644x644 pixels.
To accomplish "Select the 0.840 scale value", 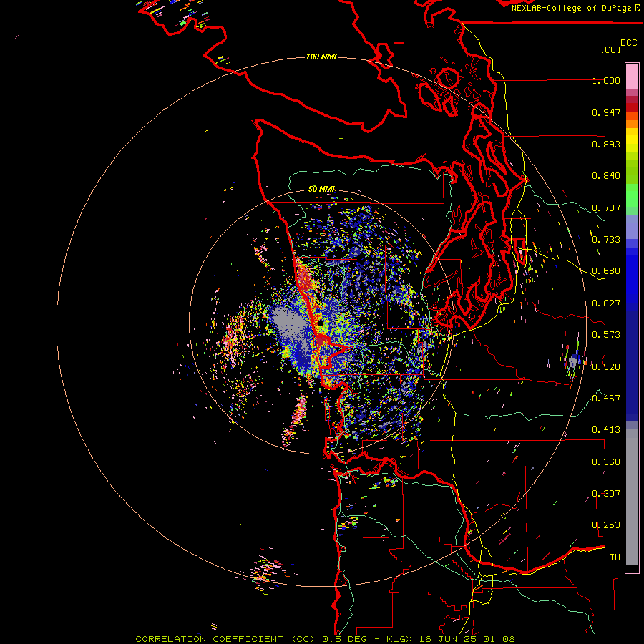I will point(606,176).
